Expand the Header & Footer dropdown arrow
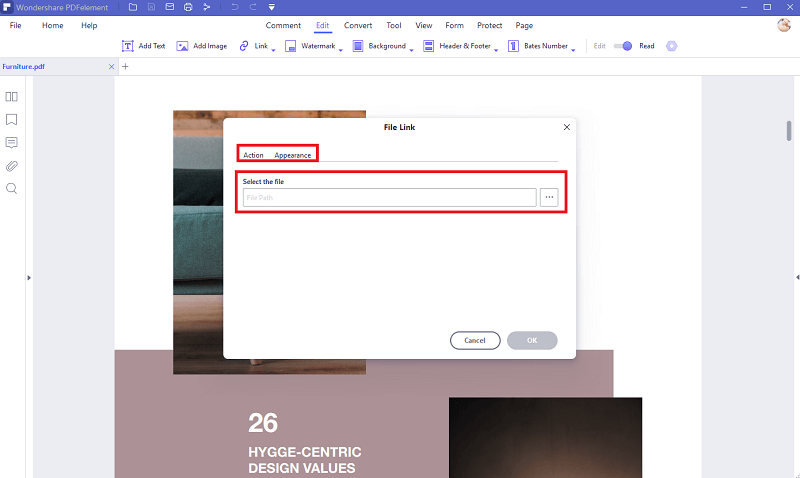Image resolution: width=800 pixels, height=478 pixels. coord(496,50)
